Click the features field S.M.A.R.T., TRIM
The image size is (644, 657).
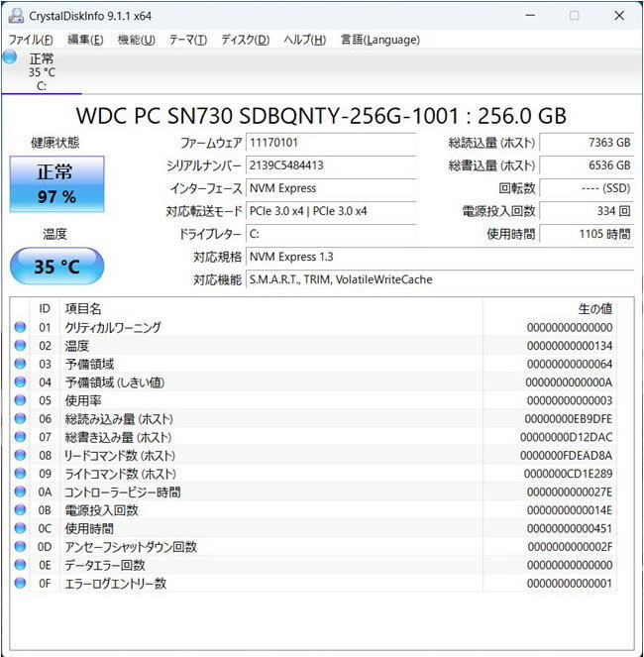coord(440,279)
